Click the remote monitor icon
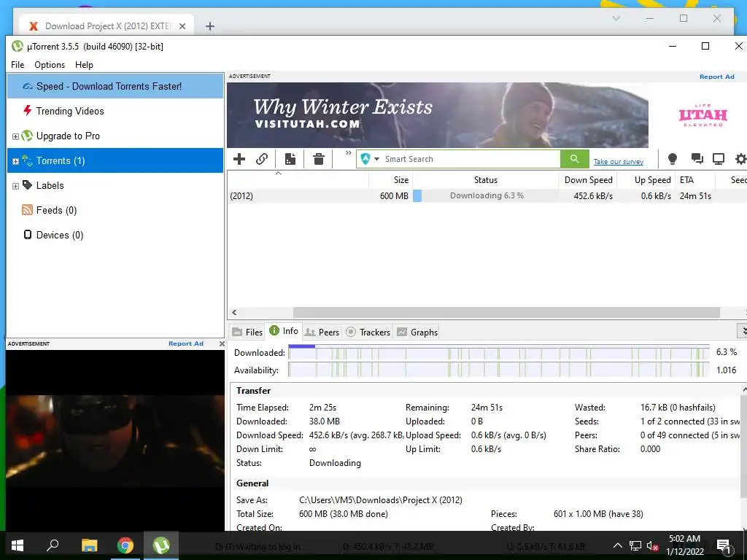 click(x=719, y=158)
